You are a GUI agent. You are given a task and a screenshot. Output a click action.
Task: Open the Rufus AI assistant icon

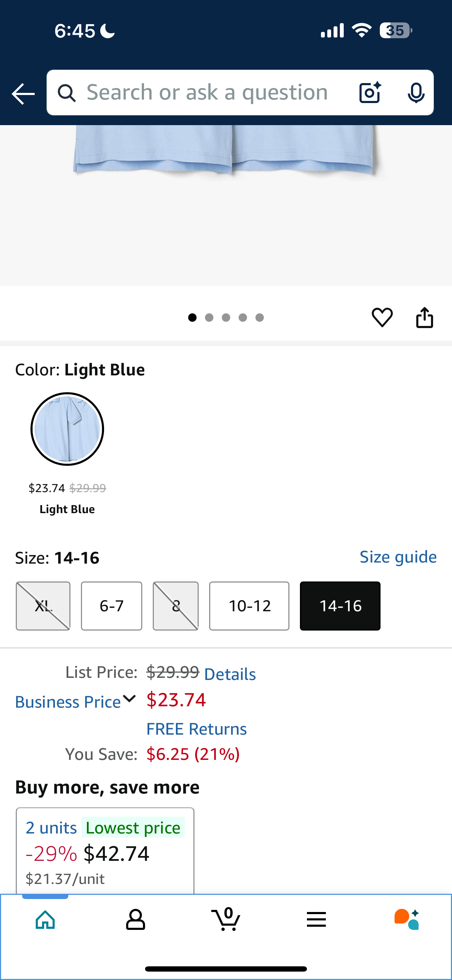pos(407,919)
